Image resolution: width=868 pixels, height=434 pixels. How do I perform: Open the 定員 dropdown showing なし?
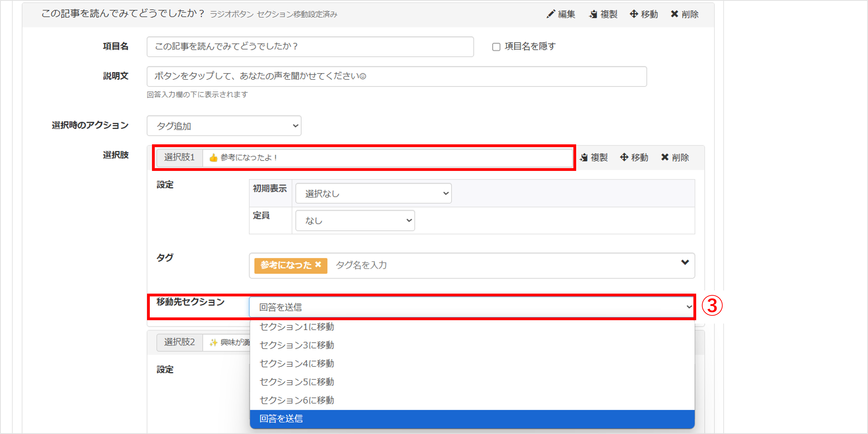tap(355, 221)
